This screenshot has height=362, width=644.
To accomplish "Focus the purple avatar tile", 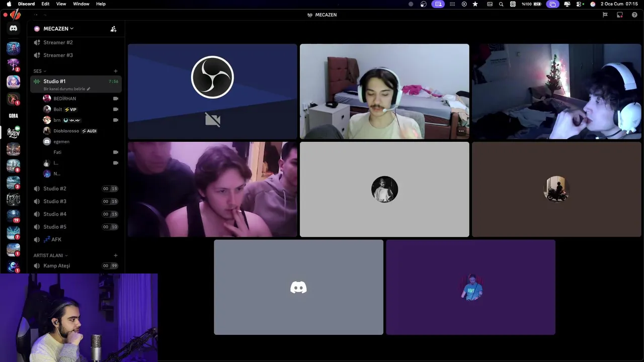I will (470, 287).
